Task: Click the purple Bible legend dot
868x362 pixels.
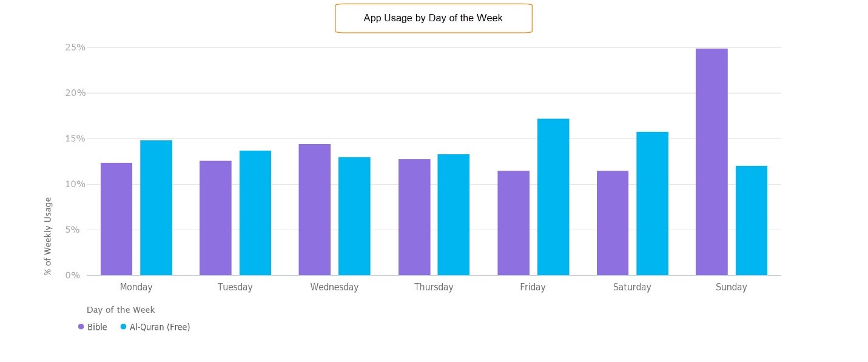Action: click(81, 327)
